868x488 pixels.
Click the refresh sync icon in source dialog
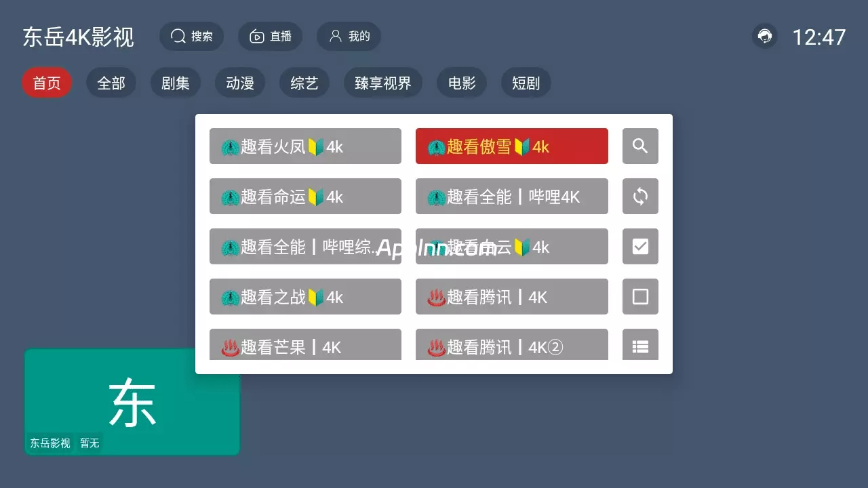[x=640, y=197]
